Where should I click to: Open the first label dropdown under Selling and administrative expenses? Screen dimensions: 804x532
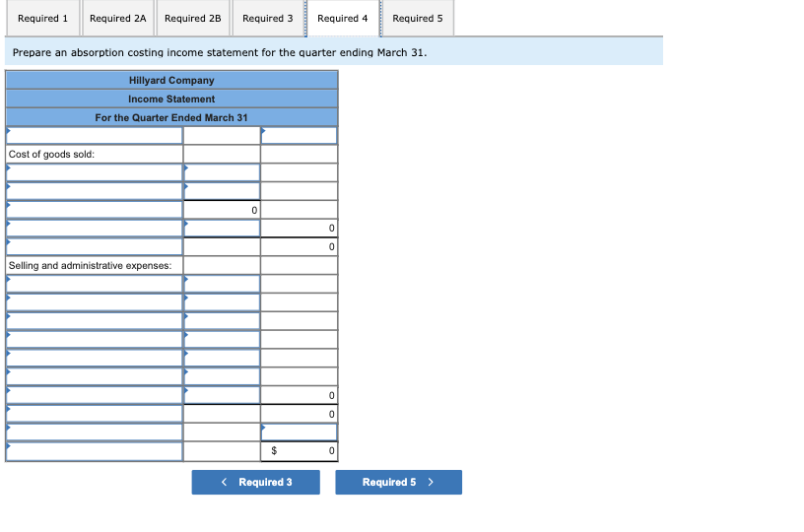(x=95, y=284)
